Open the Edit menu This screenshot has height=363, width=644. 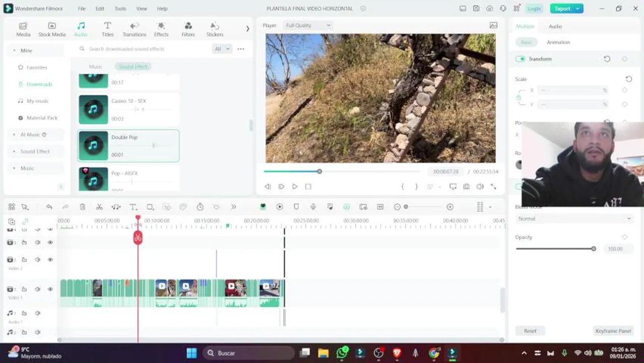(x=100, y=9)
